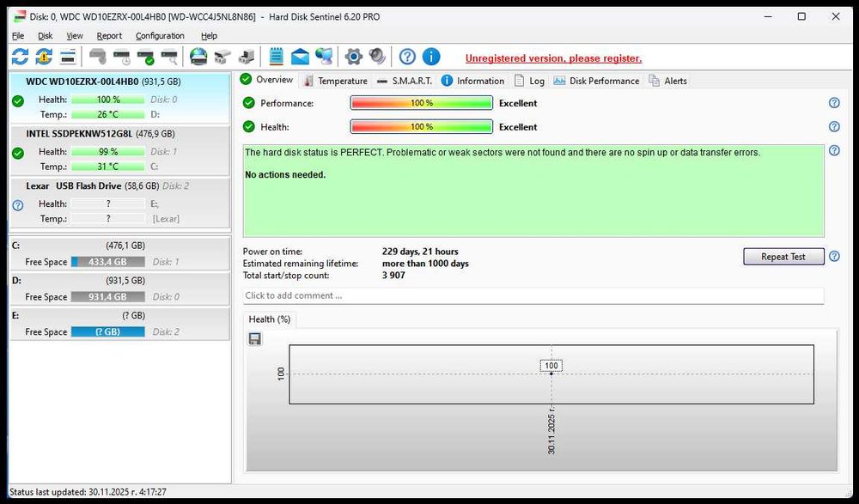Click the help icon next to Repeat Test

pos(834,257)
